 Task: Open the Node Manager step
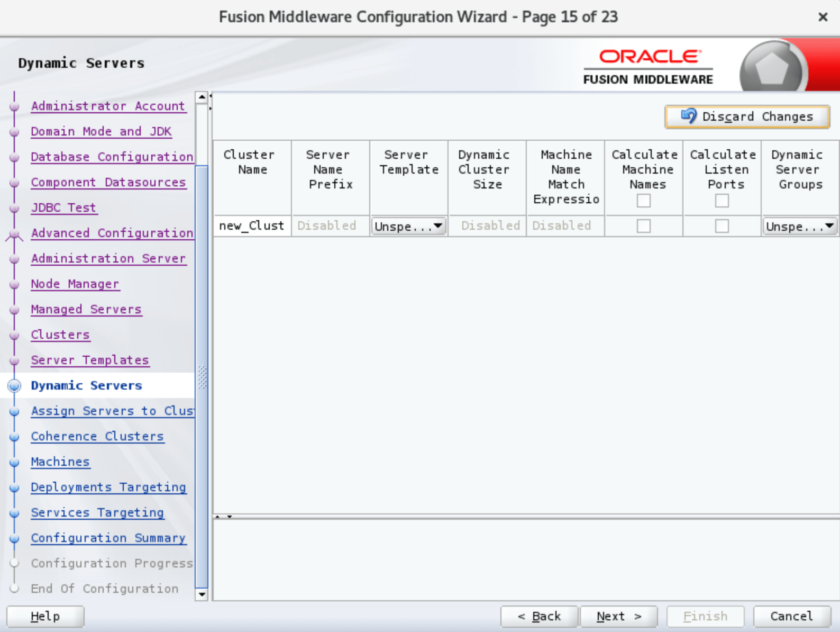tap(75, 284)
